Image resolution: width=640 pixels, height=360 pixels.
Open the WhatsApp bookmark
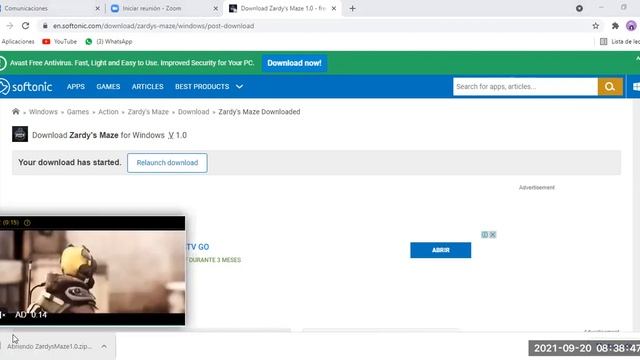109,42
